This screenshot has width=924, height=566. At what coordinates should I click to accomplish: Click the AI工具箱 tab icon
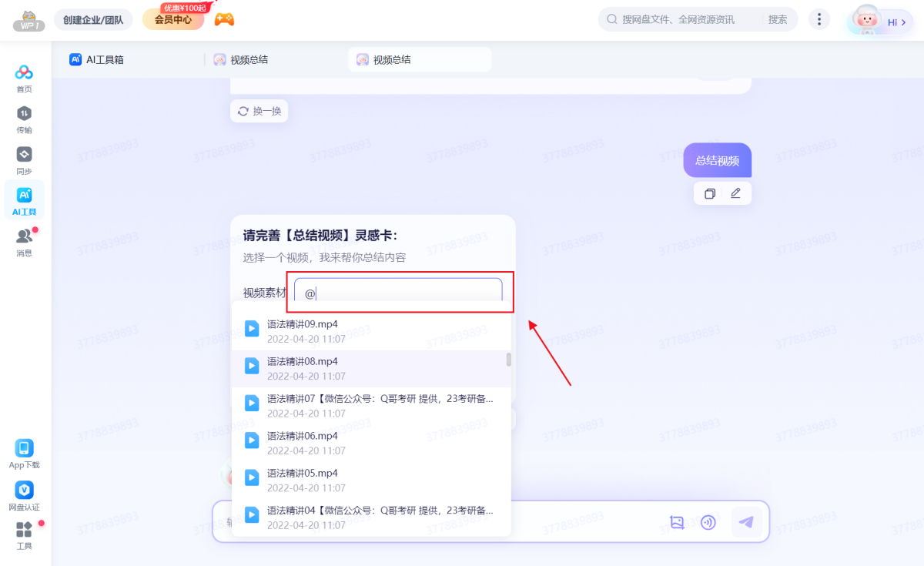[x=75, y=59]
